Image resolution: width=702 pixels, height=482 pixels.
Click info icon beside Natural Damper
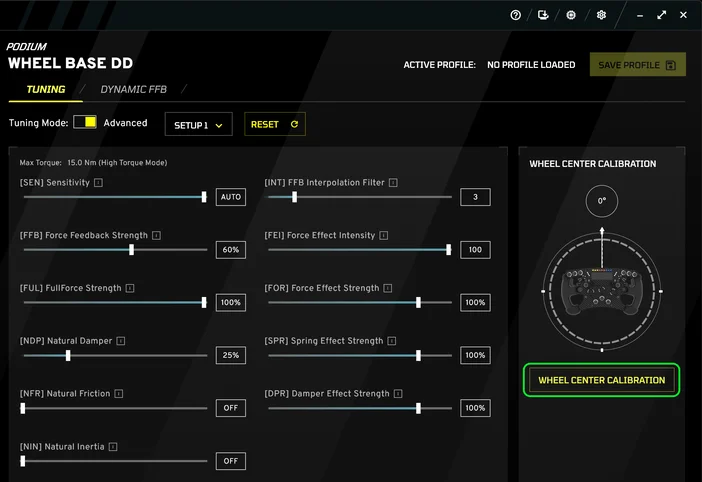click(120, 341)
